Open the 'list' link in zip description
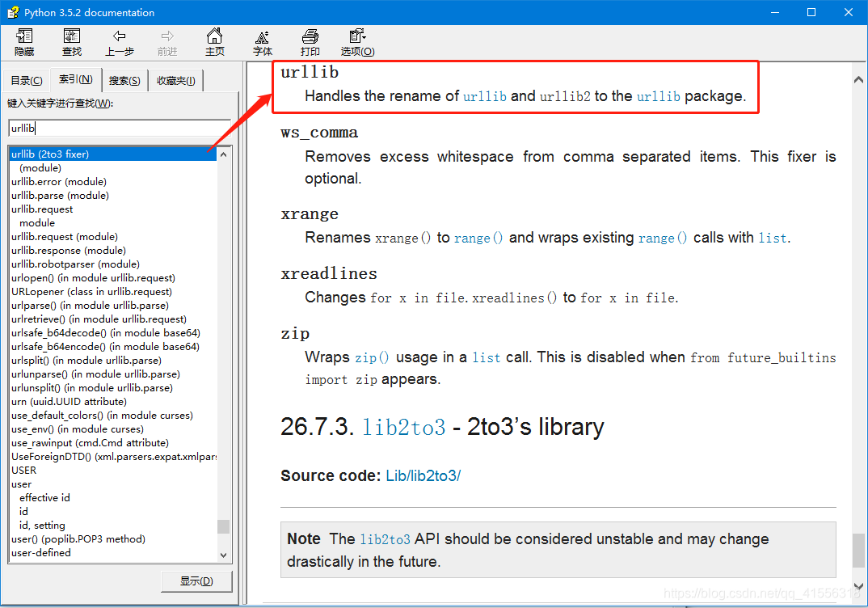The height and width of the screenshot is (608, 868). pos(487,357)
